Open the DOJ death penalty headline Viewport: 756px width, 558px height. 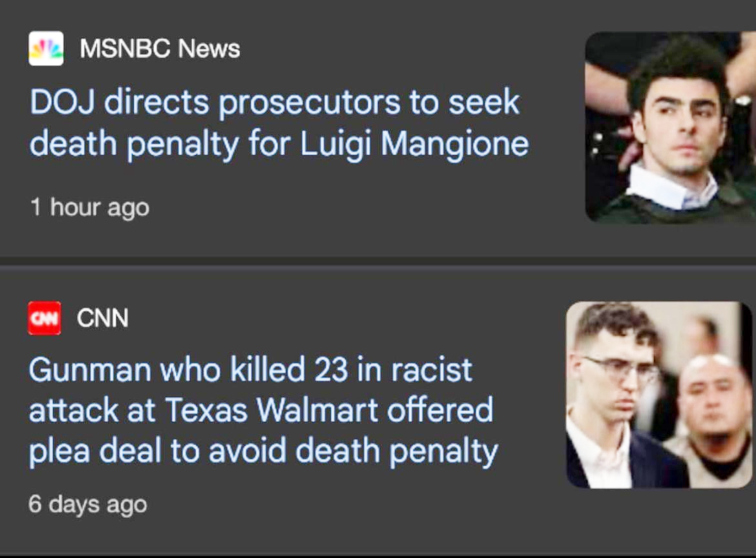[278, 123]
